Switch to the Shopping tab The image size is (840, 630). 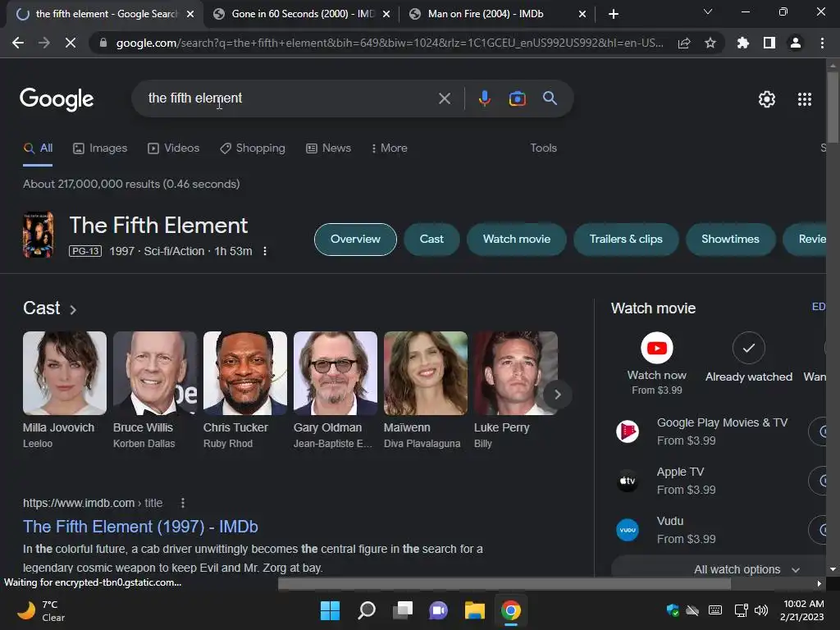coord(253,148)
